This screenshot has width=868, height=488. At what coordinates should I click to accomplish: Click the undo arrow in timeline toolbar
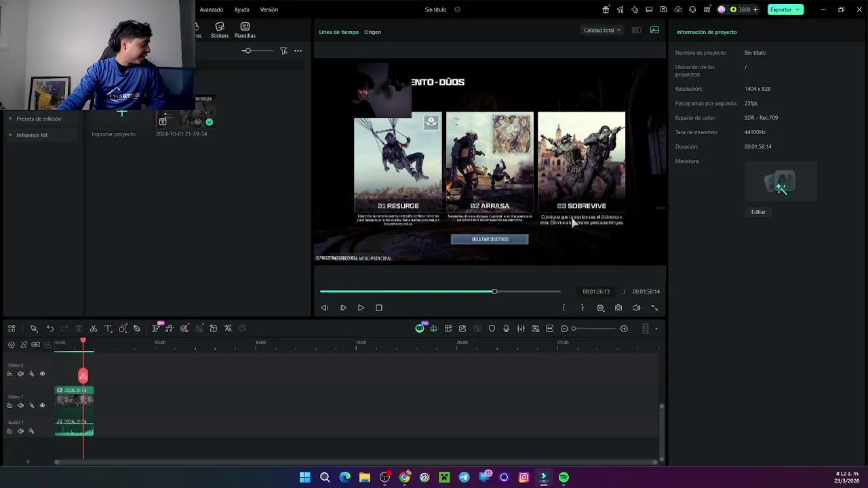coord(50,329)
